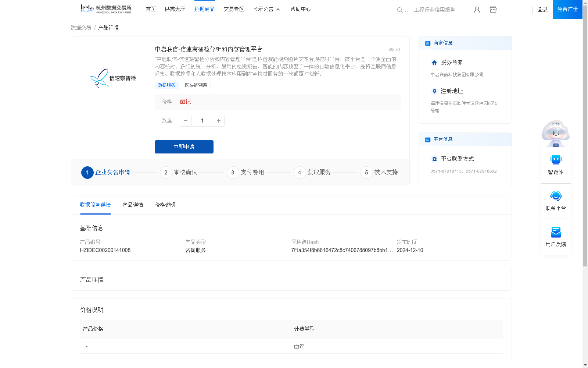Click the blockchain hash value 7f1a354f8b…

pyautogui.click(x=342, y=250)
